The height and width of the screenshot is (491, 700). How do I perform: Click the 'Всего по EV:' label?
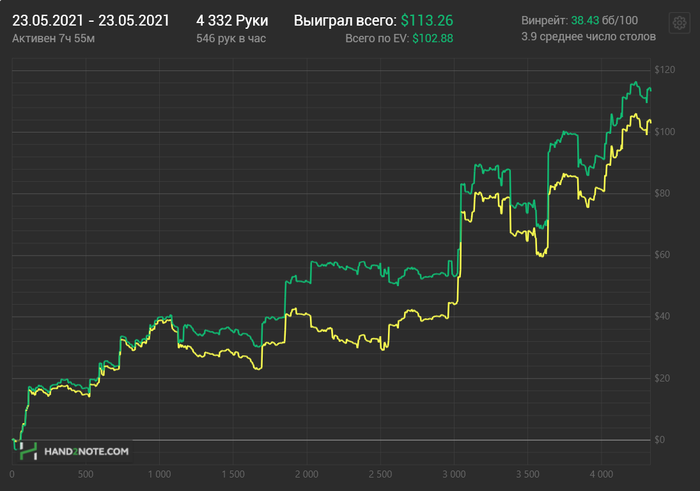pos(377,38)
